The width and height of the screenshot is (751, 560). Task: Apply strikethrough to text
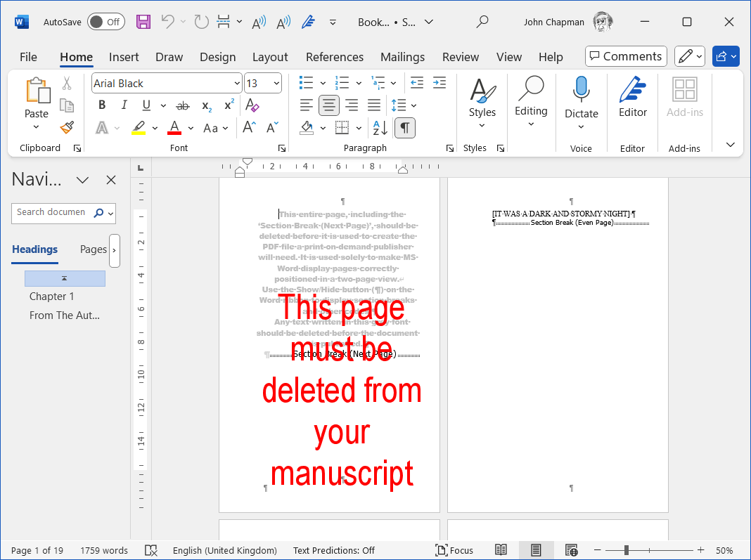click(182, 105)
